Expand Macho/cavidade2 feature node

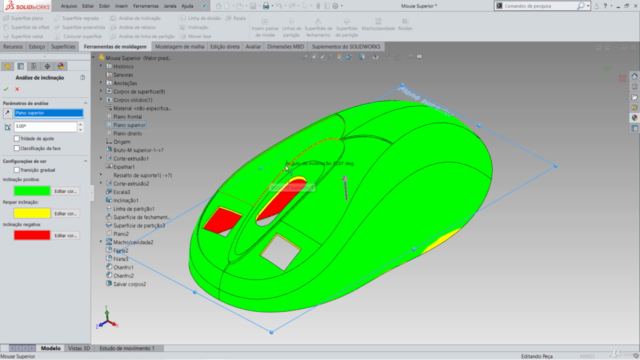click(x=101, y=242)
